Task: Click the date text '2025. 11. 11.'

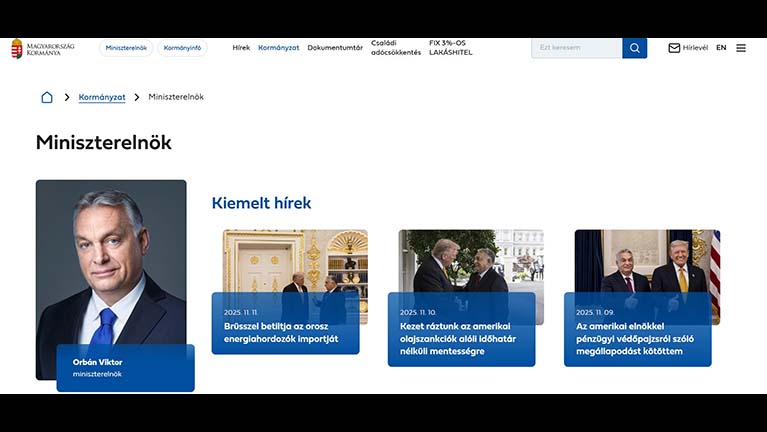Action: click(x=241, y=312)
